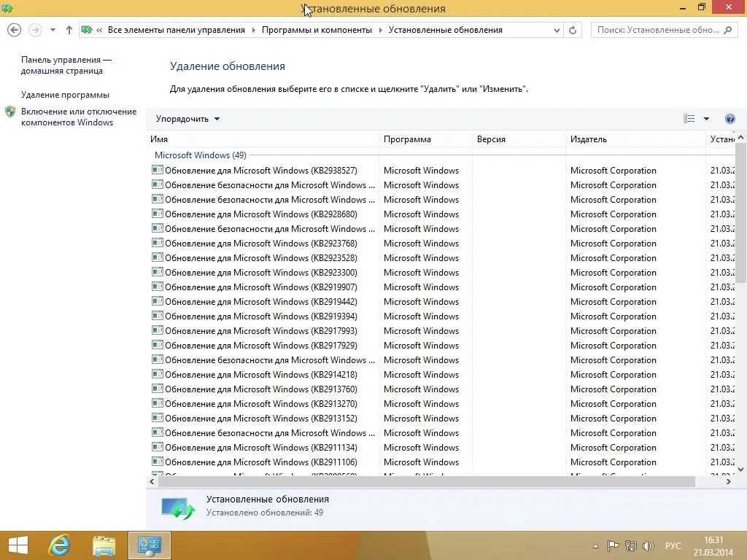Open breadcrumb 'Программы и компоненты'
Screen dimensions: 747x560
tap(317, 30)
